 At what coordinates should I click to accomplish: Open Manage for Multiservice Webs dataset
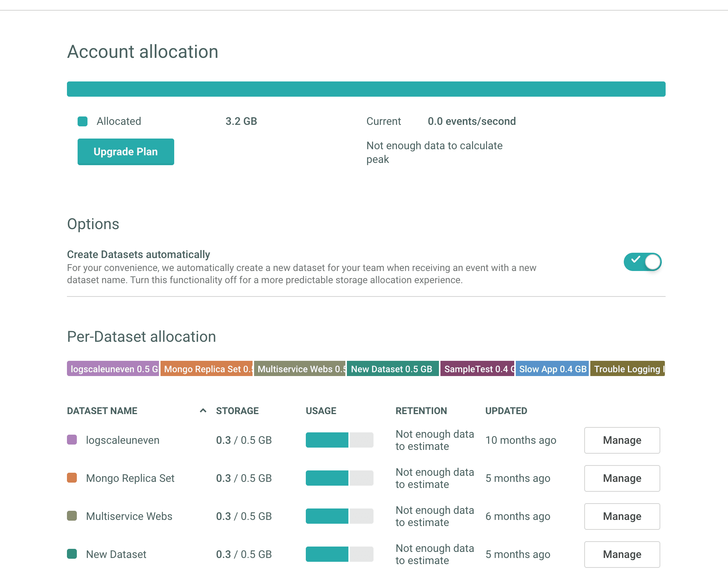[x=622, y=516]
